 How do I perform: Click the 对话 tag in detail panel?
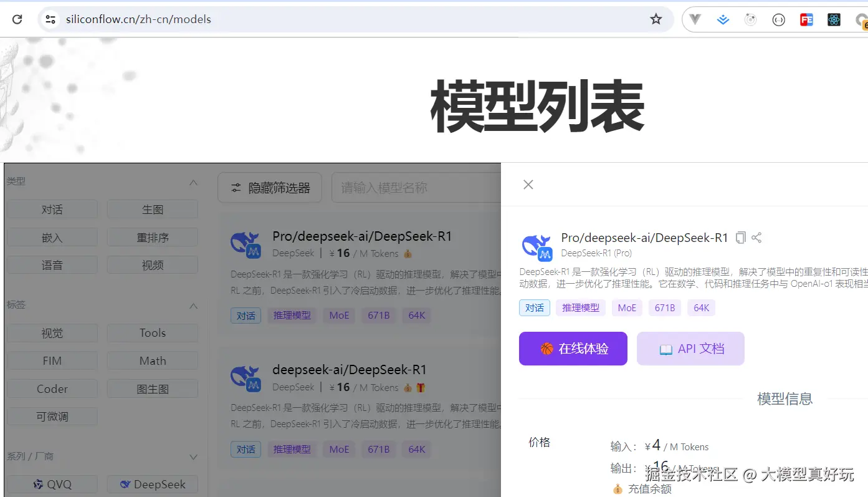point(535,308)
